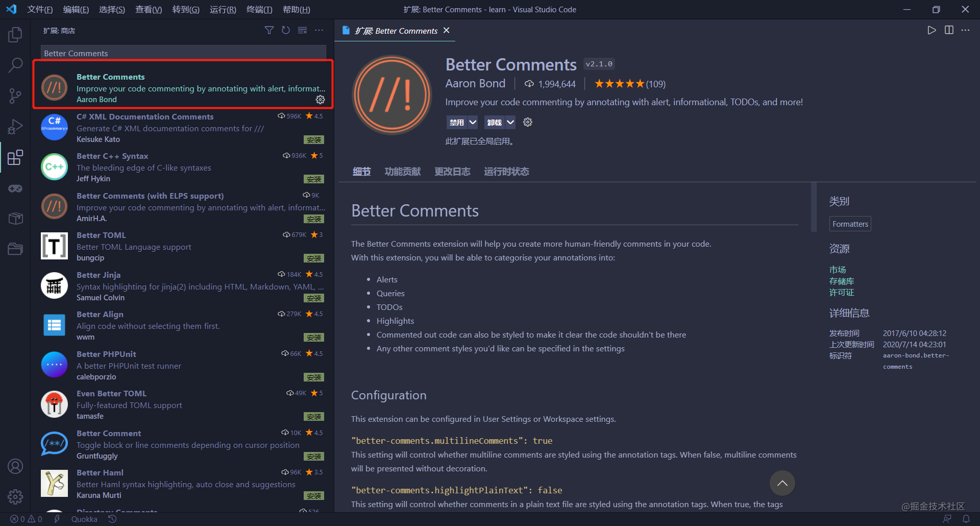Filter extensions with funnel icon
Viewport: 980px width, 526px height.
(x=269, y=31)
